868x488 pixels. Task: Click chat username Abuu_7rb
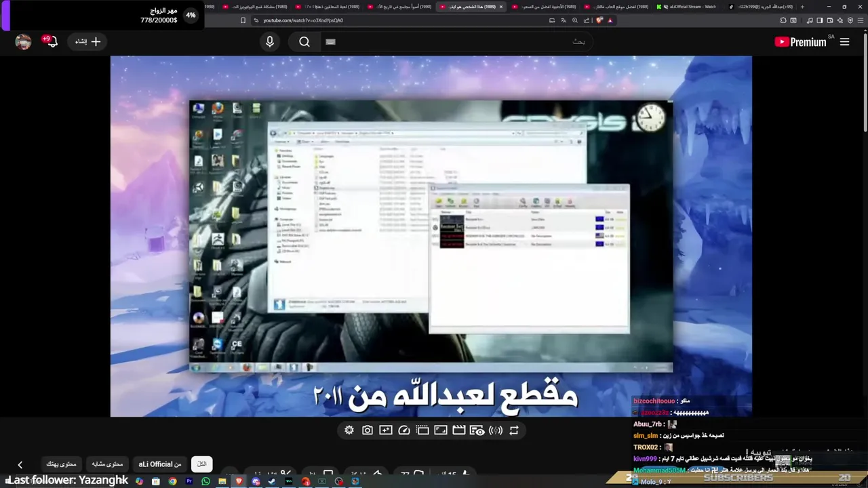(648, 424)
